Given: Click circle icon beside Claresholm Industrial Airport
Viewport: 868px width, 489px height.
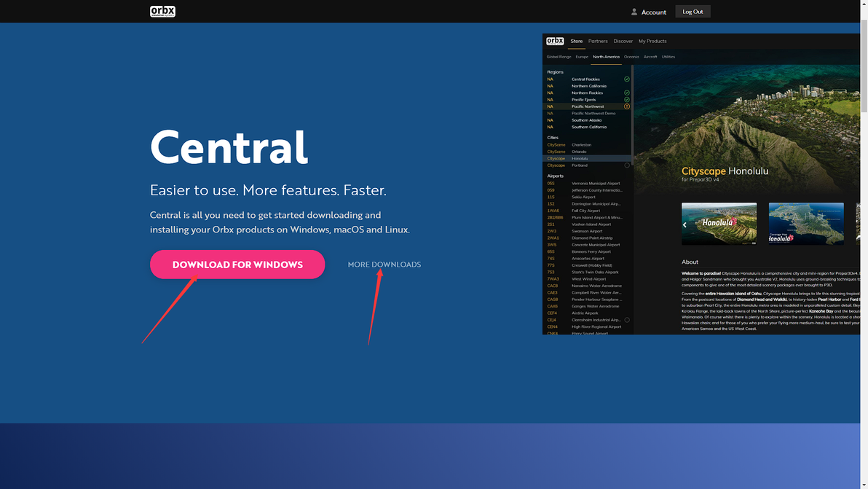Looking at the screenshot, I should (627, 319).
